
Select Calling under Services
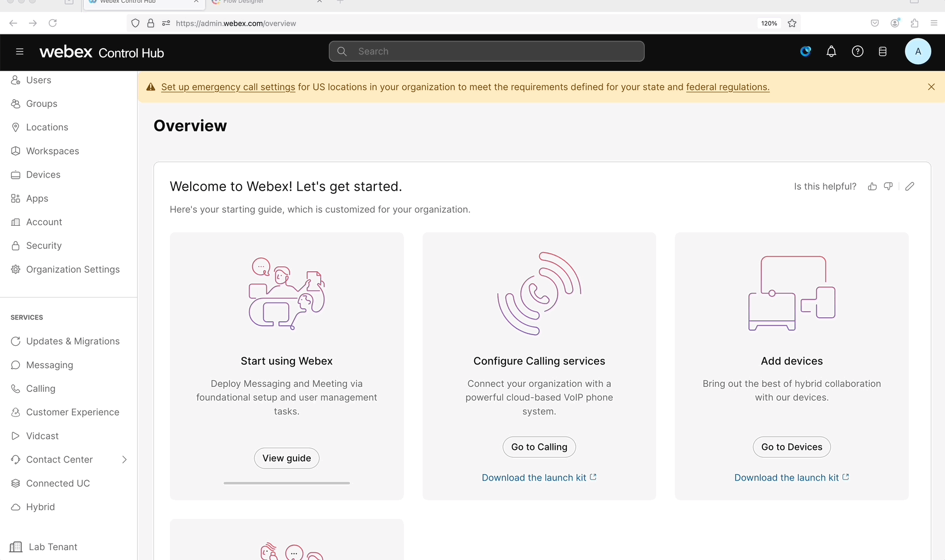click(41, 388)
